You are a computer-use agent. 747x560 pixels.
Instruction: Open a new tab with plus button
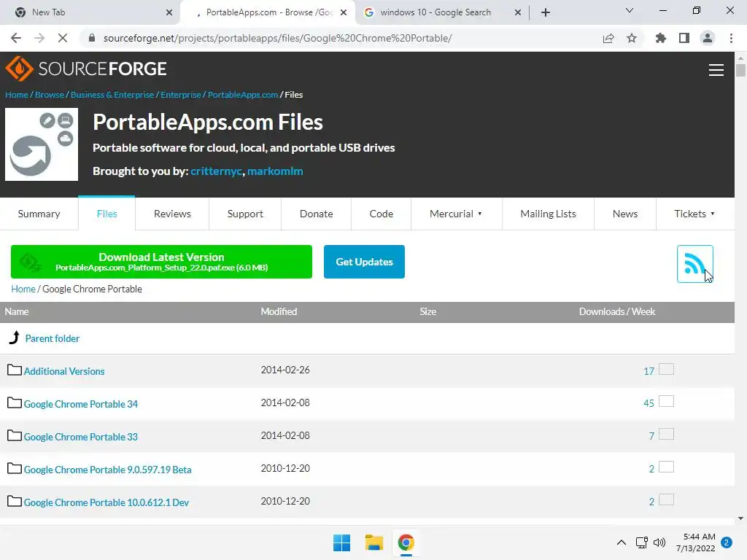click(x=546, y=12)
